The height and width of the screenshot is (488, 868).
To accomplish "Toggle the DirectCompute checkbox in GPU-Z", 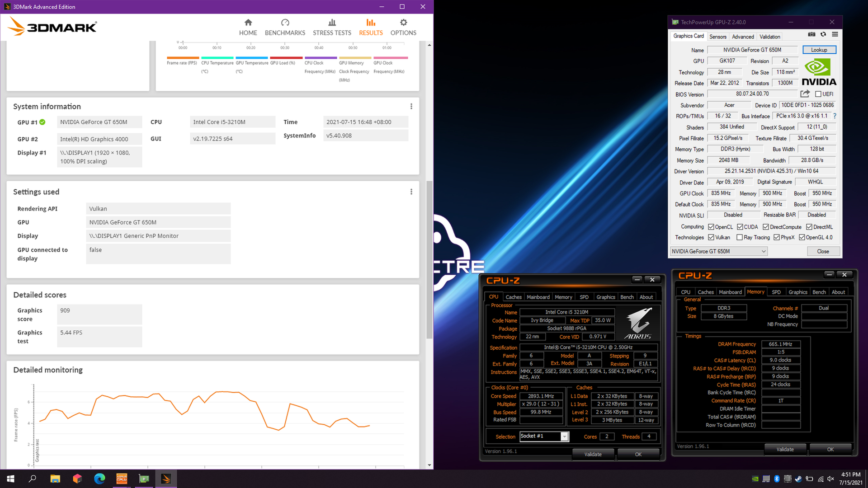I will click(x=766, y=227).
